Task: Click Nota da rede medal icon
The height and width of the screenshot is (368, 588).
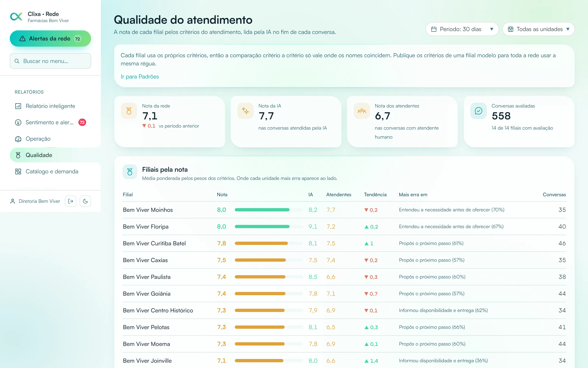Action: [x=129, y=111]
